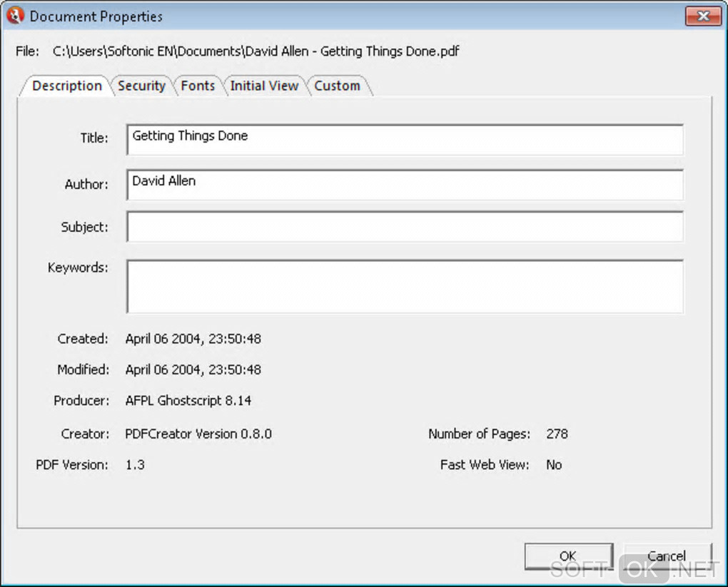The image size is (728, 587).
Task: Click the 'Fast Web View:' label
Action: 485,465
